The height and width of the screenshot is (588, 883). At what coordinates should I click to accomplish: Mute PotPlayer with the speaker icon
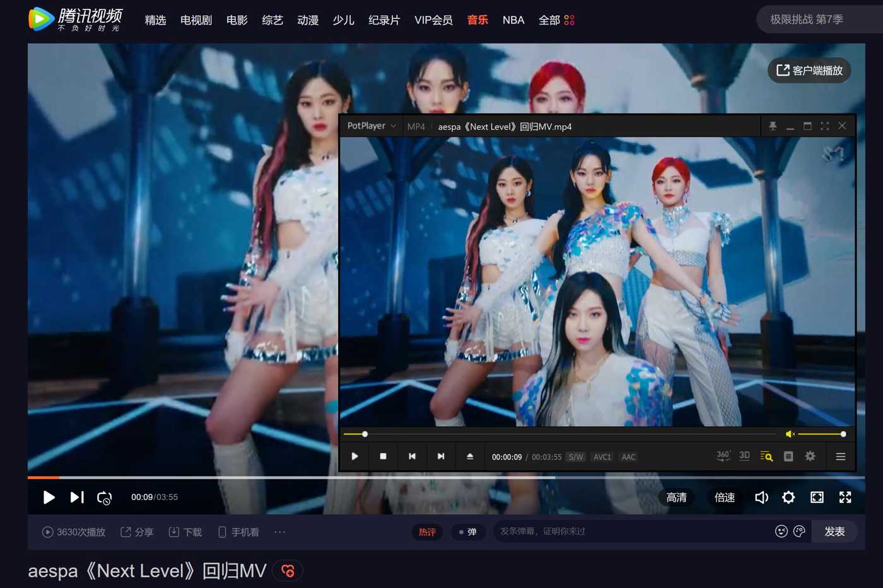[790, 434]
